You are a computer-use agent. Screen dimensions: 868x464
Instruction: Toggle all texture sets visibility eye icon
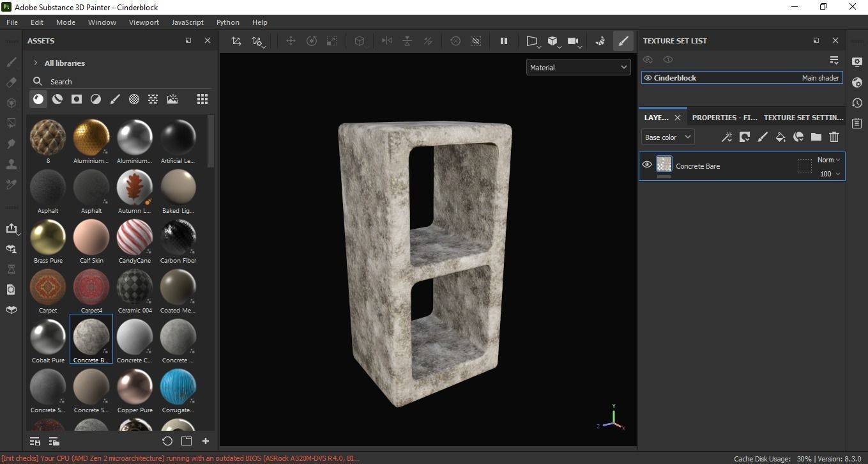pos(648,59)
